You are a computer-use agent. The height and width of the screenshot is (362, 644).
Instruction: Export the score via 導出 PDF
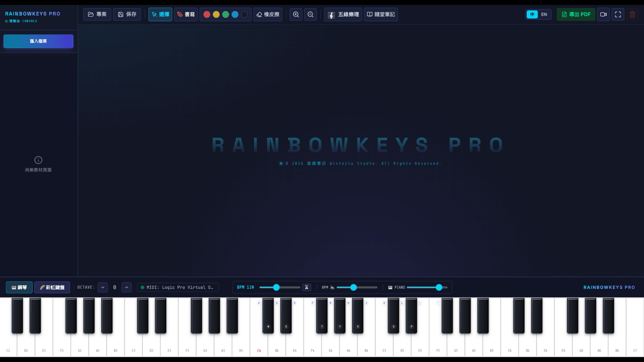(x=576, y=14)
